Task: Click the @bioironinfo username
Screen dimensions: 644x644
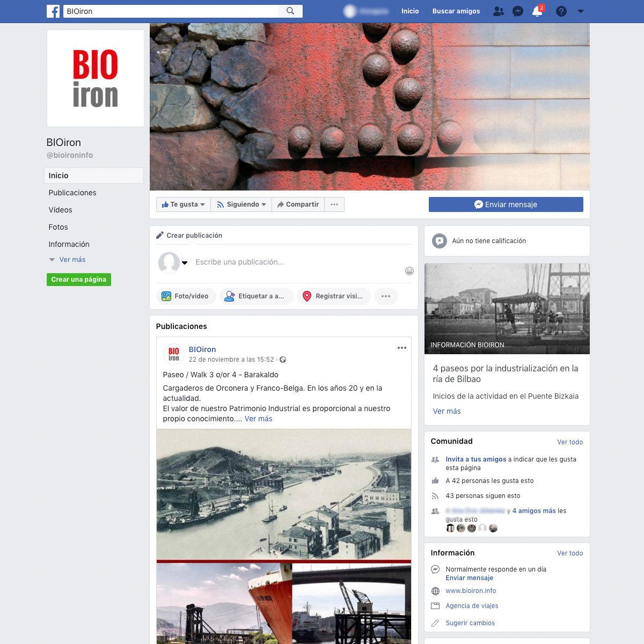Action: [70, 155]
